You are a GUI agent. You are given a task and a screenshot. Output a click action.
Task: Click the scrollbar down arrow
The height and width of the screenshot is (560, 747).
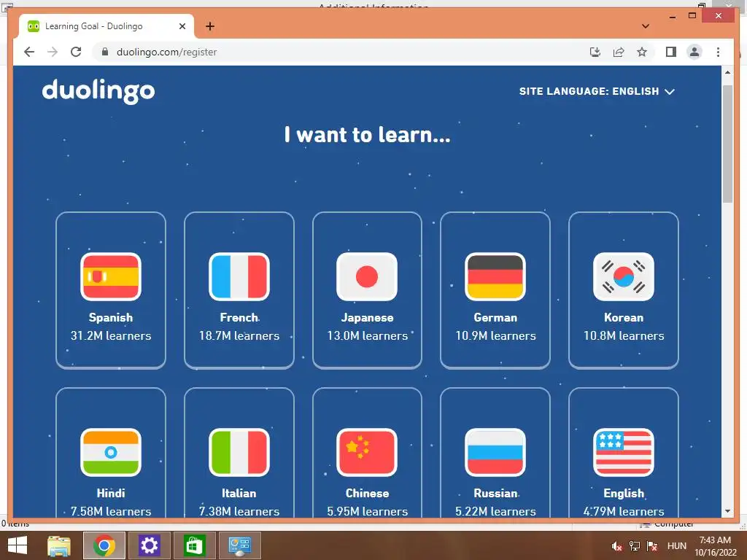pos(727,511)
